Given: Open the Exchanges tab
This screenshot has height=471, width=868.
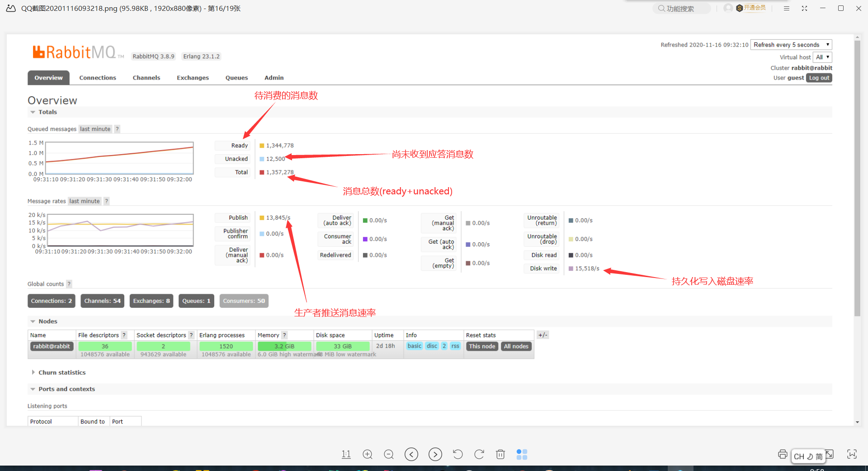Looking at the screenshot, I should coord(193,78).
